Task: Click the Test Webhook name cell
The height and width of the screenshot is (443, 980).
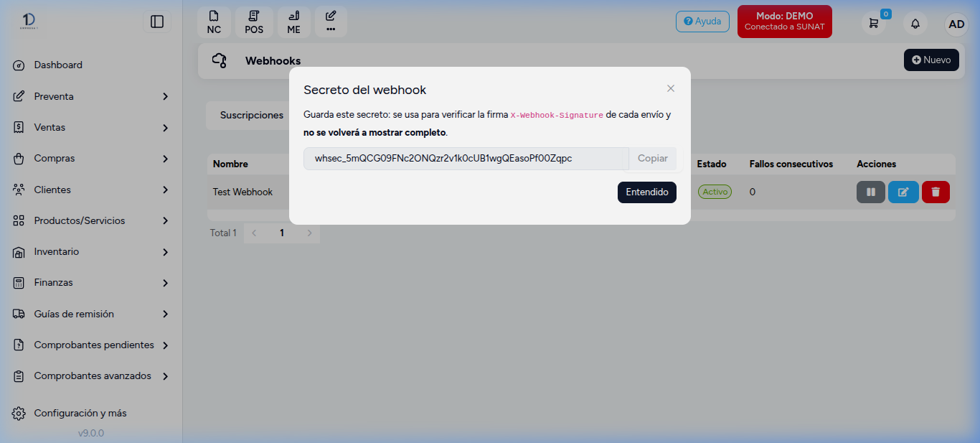Action: tap(242, 192)
